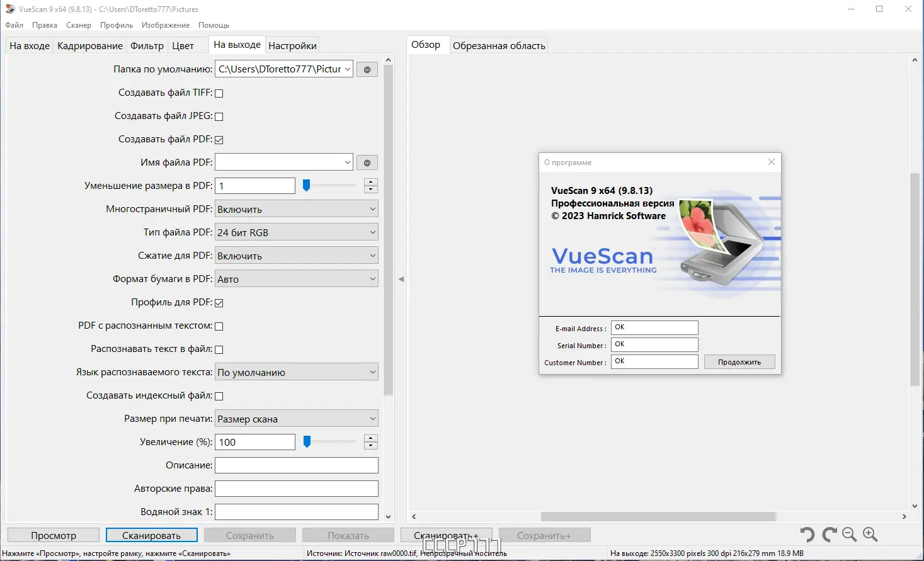Expand Многостраничный PDF dropdown
Viewport: 924px width, 561px height.
[297, 209]
